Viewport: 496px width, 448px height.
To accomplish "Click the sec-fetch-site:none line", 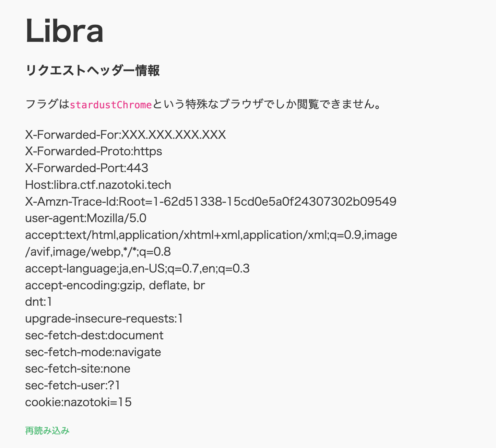I will click(78, 369).
